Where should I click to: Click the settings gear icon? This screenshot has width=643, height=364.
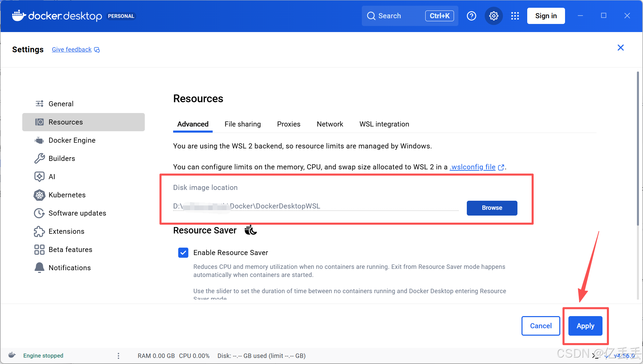point(493,16)
